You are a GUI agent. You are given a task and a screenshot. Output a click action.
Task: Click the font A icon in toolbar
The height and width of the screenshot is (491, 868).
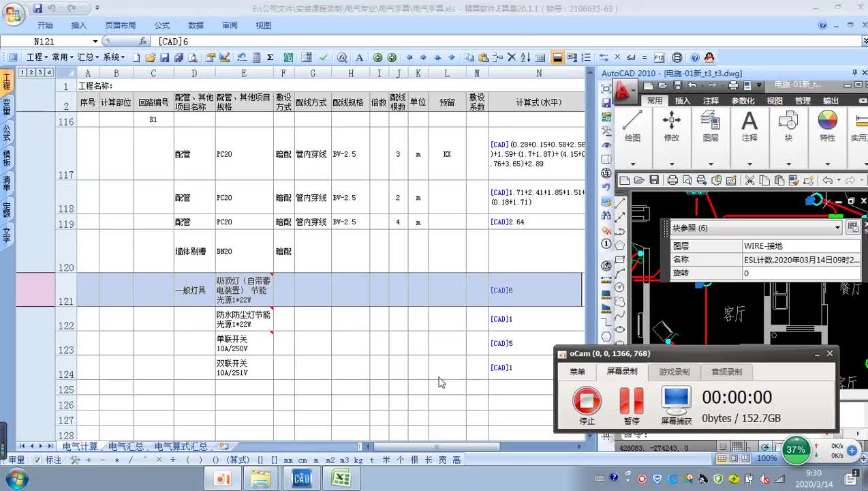[360, 58]
